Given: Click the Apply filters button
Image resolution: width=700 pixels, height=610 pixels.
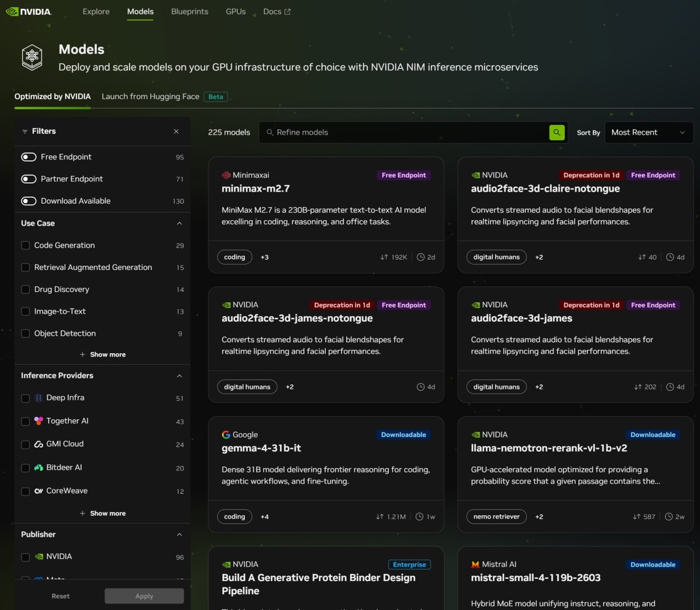Looking at the screenshot, I should point(144,596).
